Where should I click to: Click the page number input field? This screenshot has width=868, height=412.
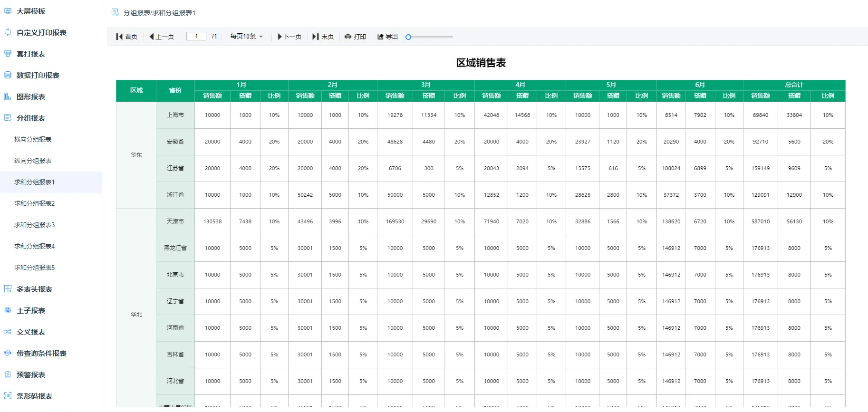(x=196, y=36)
